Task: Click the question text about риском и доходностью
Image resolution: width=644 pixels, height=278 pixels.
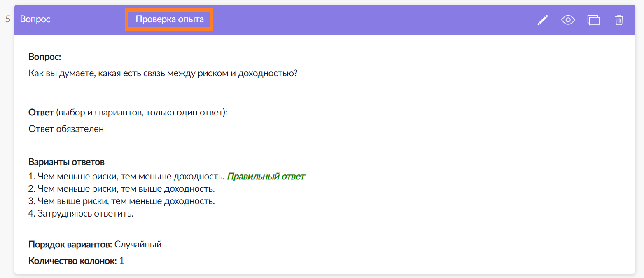Action: (163, 73)
